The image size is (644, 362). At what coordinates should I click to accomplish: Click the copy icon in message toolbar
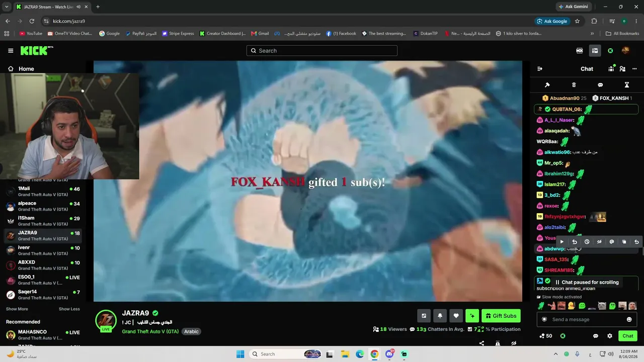624,242
